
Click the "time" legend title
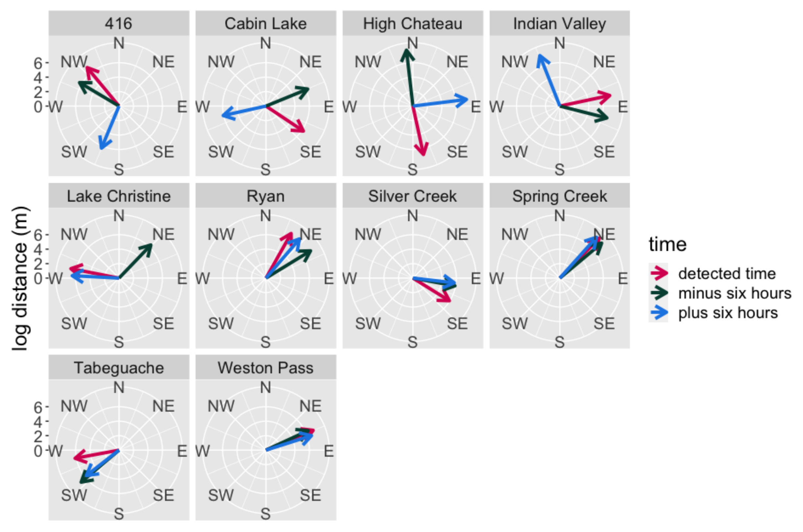667,244
